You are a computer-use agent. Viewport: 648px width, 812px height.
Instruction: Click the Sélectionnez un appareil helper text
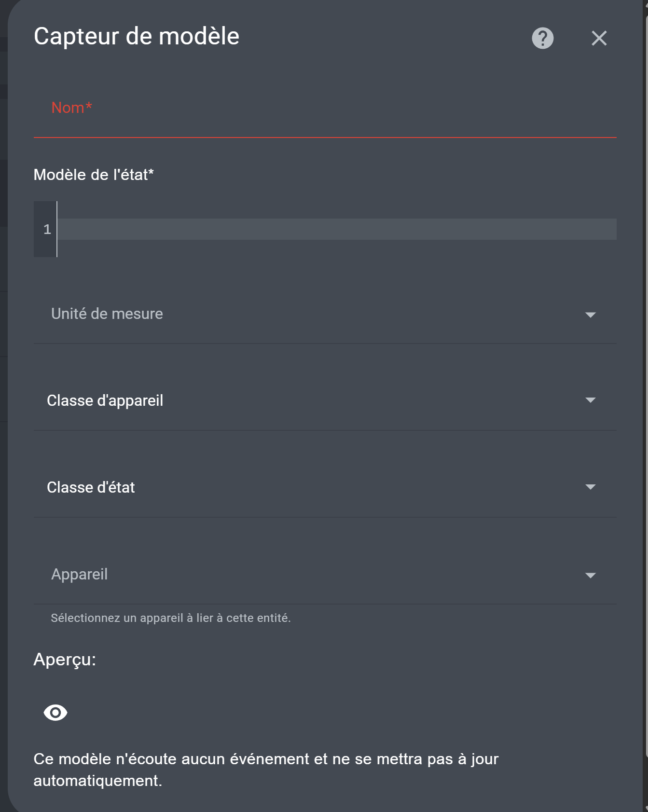171,618
